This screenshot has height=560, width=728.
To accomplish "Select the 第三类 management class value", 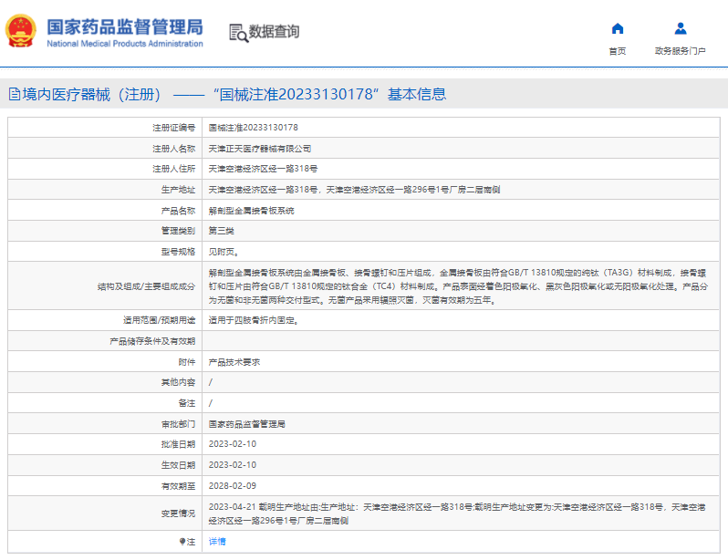I will click(x=221, y=231).
